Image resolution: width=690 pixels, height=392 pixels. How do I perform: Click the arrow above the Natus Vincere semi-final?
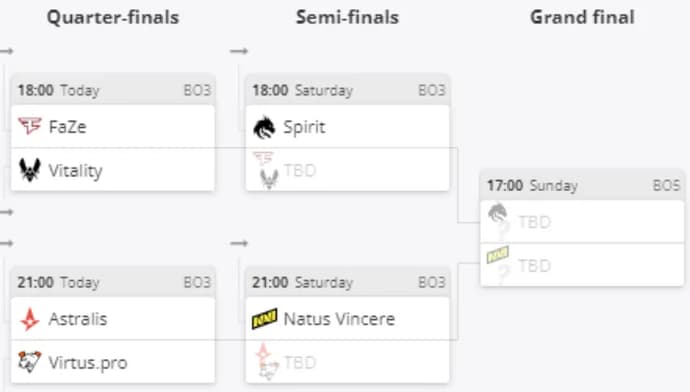pos(239,243)
